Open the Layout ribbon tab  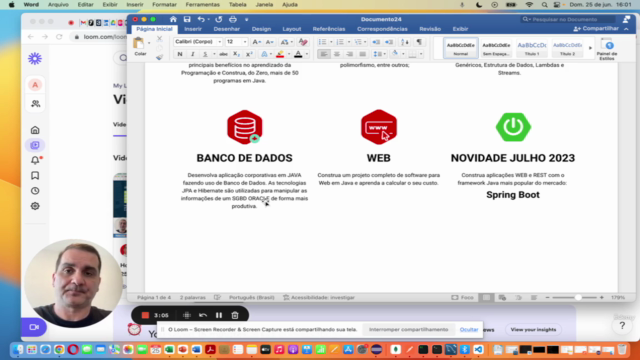pos(292,29)
